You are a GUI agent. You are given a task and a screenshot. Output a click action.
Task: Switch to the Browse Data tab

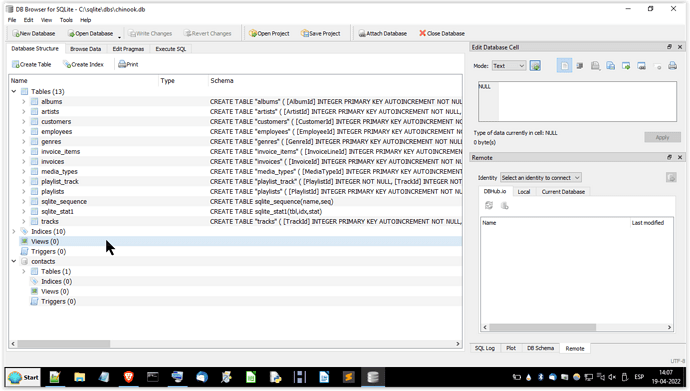(85, 49)
